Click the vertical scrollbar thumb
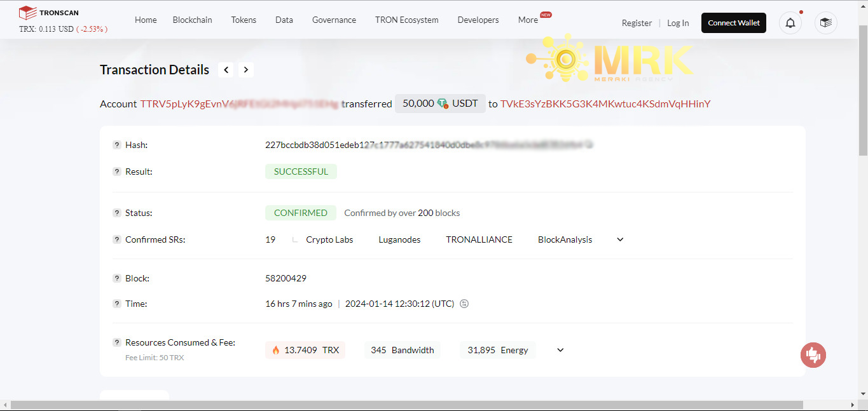Screen dimensions: 868x411 (863, 91)
